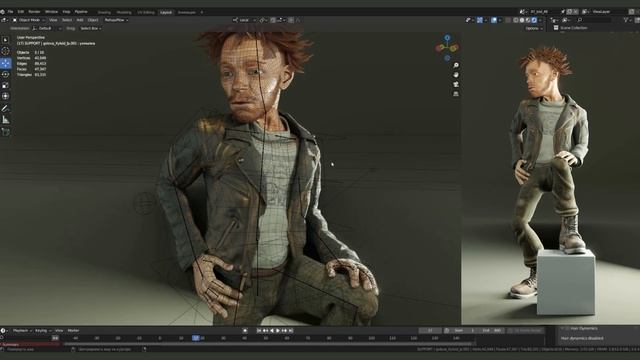This screenshot has height=360, width=640.
Task: Click the transform pivot point icon
Action: pyautogui.click(x=262, y=20)
